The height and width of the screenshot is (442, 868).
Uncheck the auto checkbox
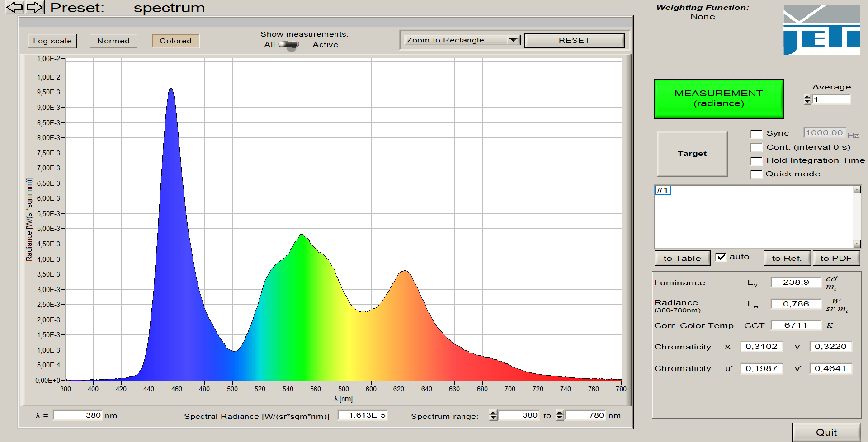721,257
